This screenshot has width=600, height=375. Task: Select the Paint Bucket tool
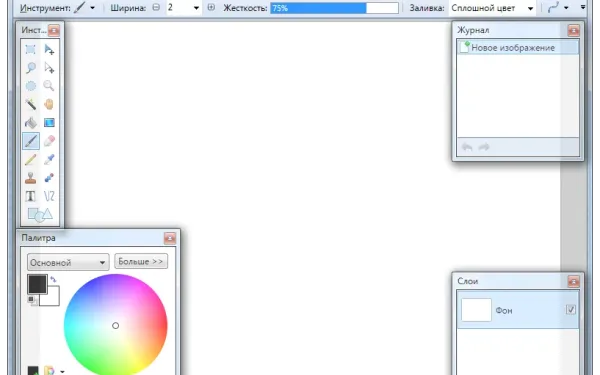coord(31,122)
